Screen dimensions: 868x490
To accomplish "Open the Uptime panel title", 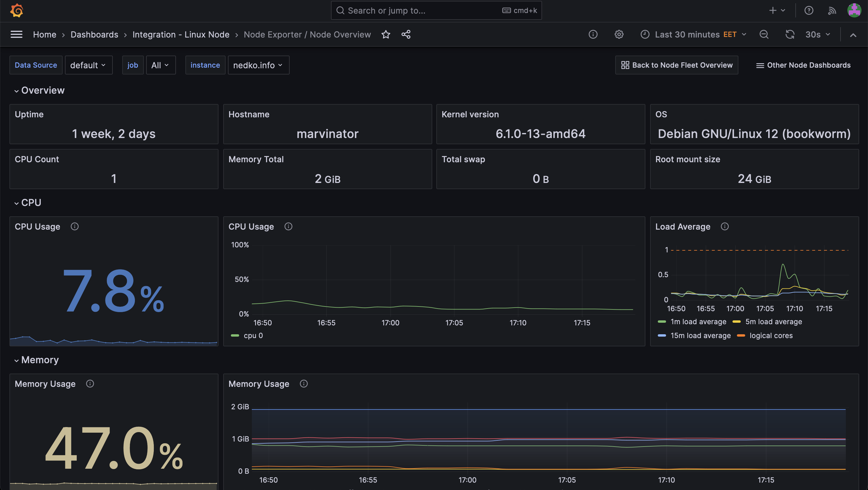I will pos(29,114).
